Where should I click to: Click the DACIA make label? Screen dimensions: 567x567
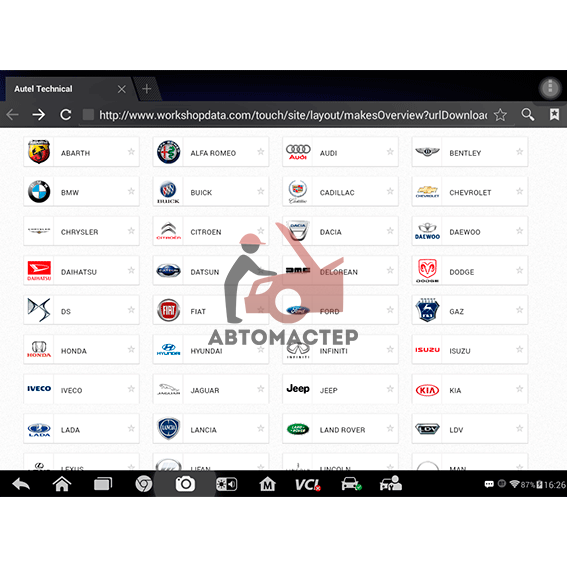[x=331, y=232]
